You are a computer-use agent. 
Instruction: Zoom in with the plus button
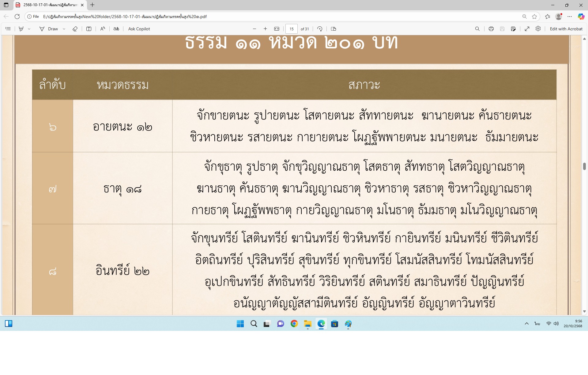tap(265, 29)
